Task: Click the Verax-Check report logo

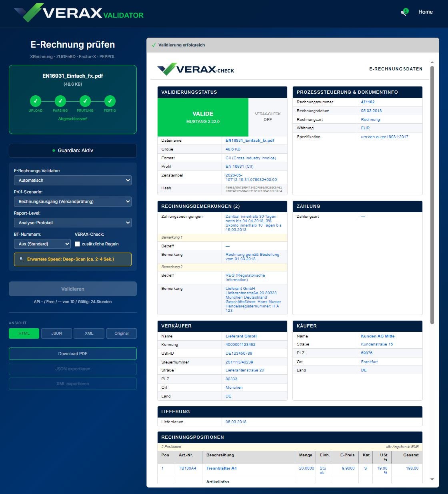Action: (x=196, y=69)
